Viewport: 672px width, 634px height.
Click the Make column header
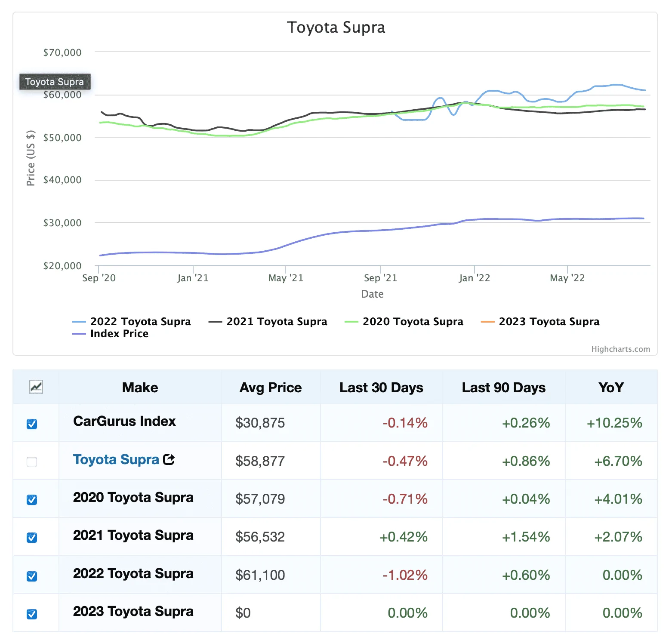140,387
